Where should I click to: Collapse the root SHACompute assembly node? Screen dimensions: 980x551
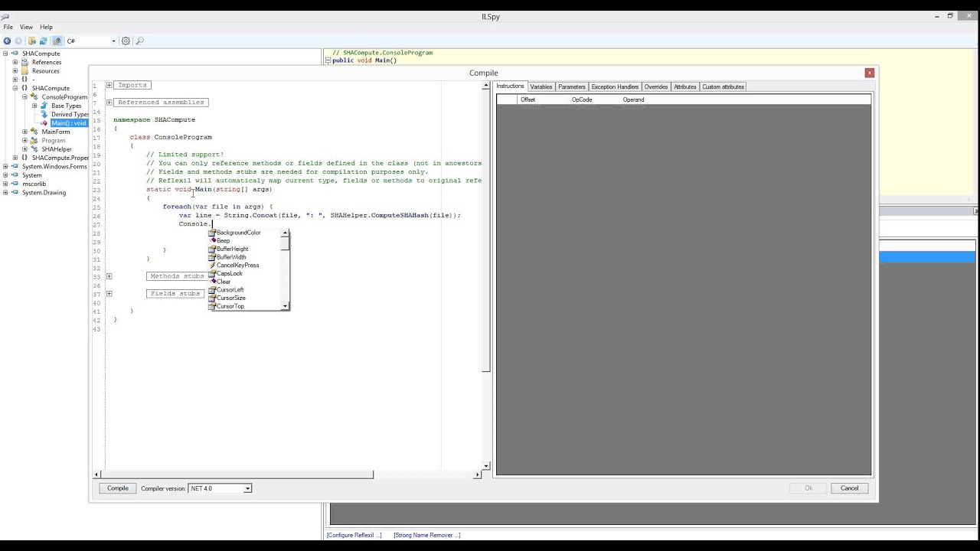[x=5, y=54]
